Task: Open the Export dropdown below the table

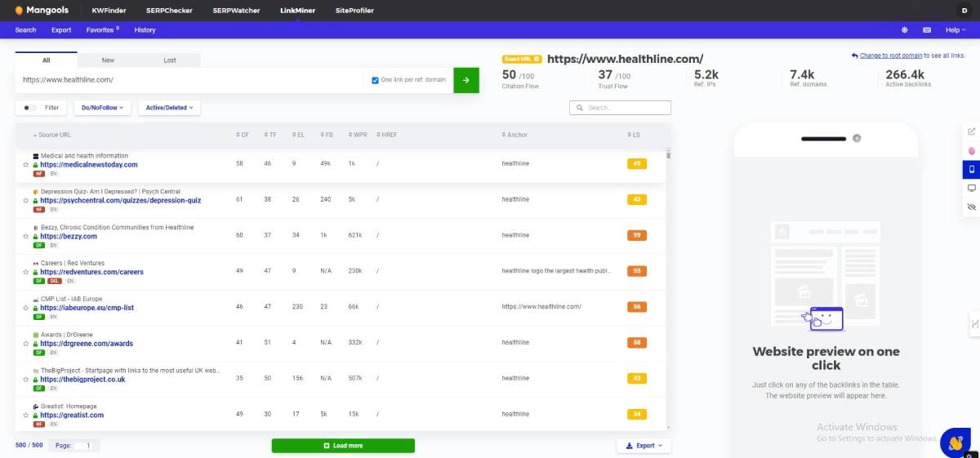Action: 644,446
